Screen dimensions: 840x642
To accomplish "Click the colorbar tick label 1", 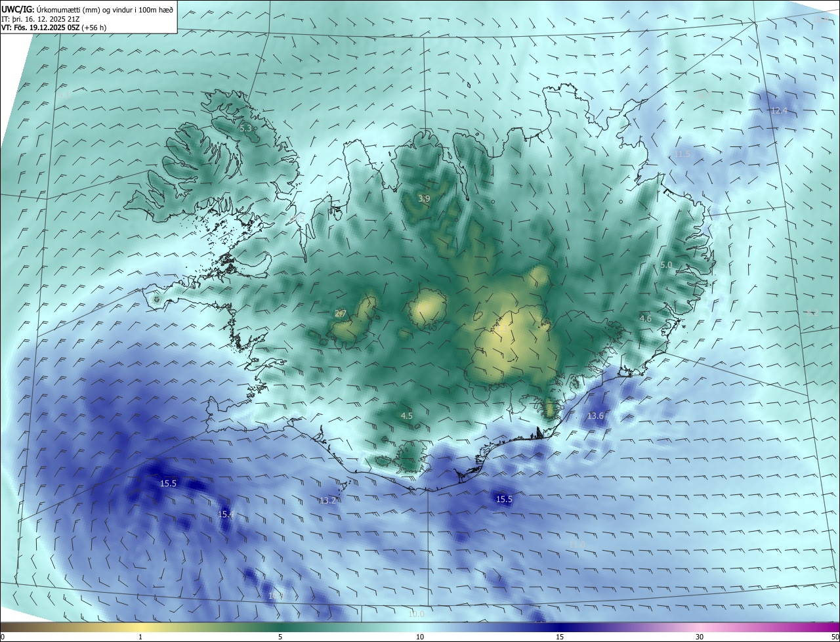I will (140, 637).
